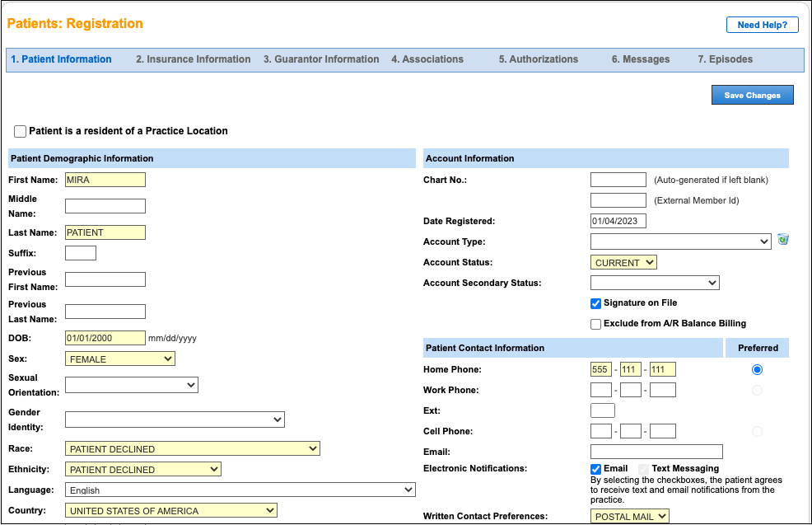Expand the Written Contact Preferences dropdown

point(630,515)
